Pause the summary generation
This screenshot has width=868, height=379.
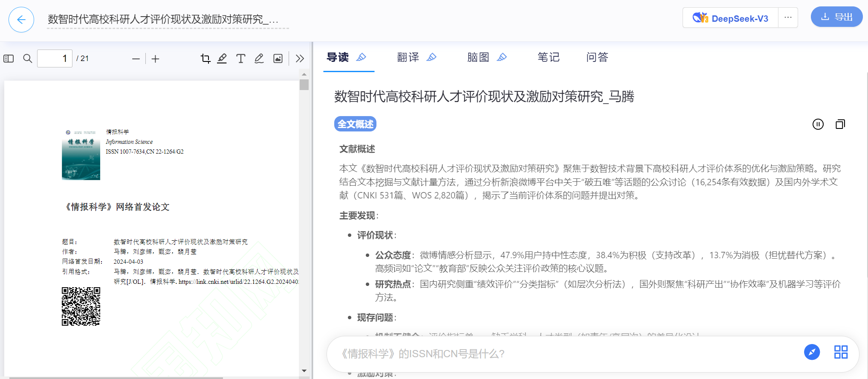(818, 124)
